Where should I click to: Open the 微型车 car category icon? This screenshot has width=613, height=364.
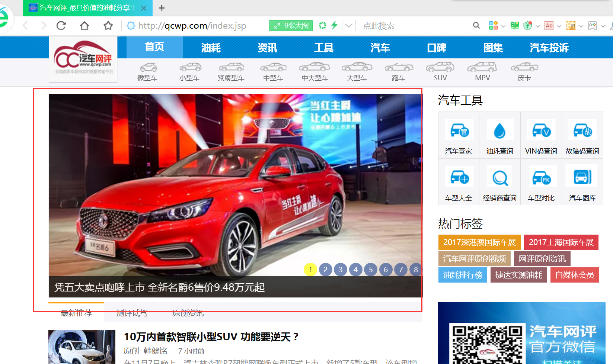point(148,67)
